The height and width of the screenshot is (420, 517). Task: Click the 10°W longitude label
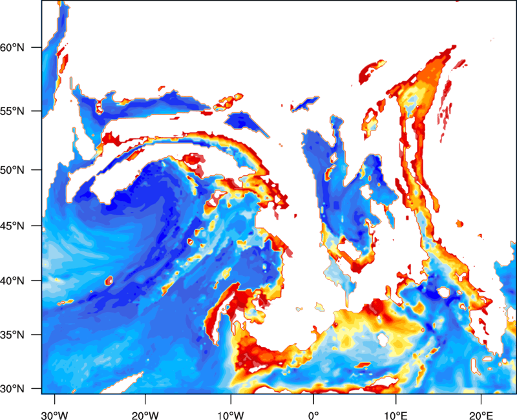(x=231, y=415)
